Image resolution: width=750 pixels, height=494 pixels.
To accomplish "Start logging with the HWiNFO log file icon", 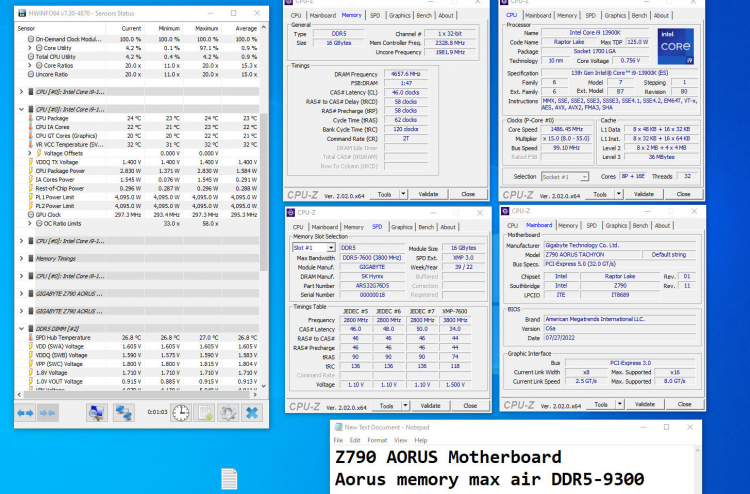I will pos(204,412).
